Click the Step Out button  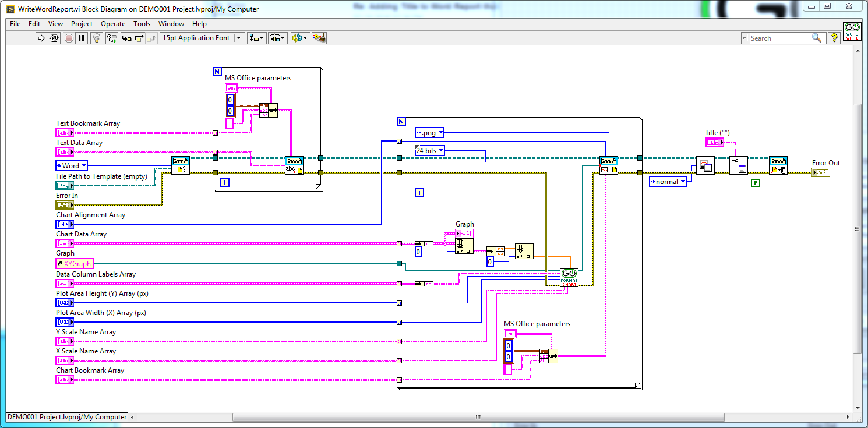point(151,38)
